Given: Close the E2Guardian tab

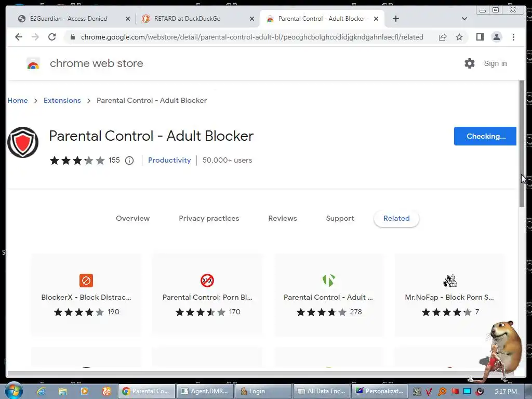Looking at the screenshot, I should (128, 19).
